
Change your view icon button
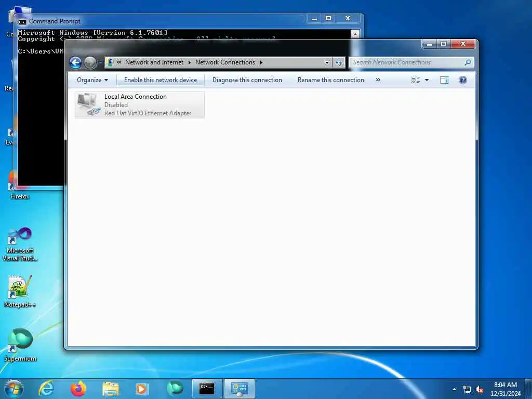pos(416,80)
